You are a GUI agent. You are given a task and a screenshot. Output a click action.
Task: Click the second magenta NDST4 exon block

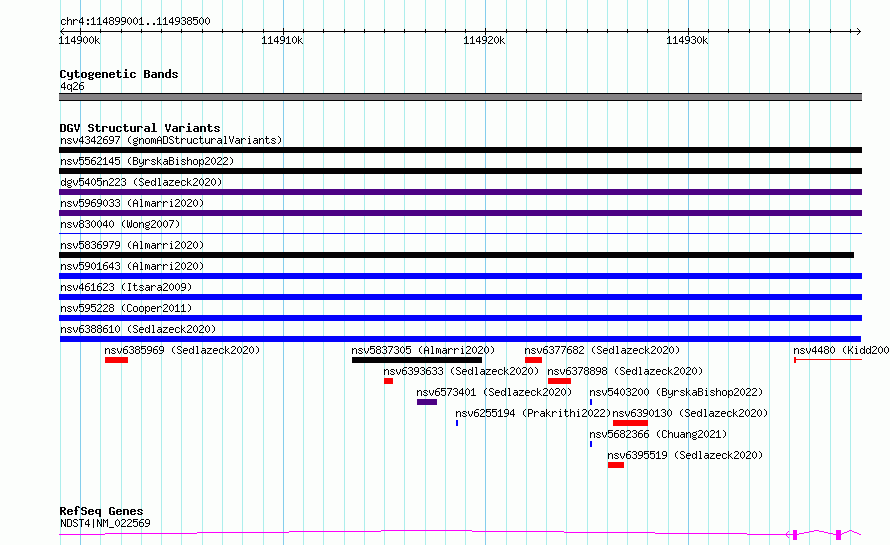[x=838, y=534]
